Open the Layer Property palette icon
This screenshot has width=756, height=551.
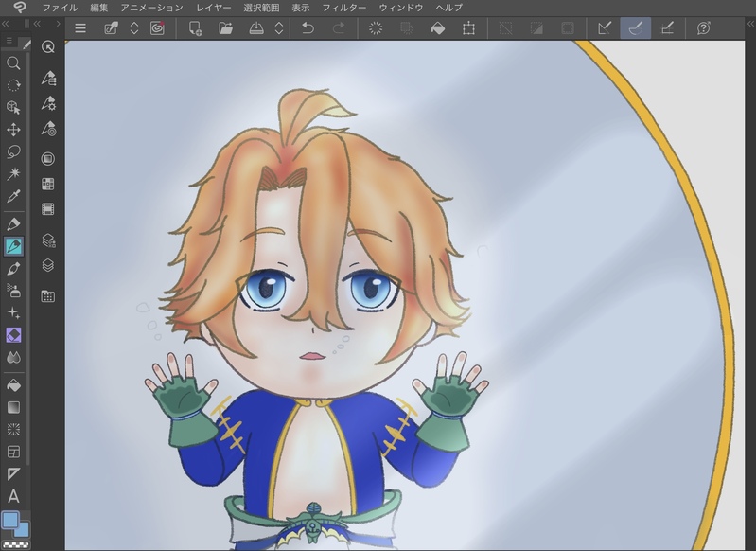48,240
